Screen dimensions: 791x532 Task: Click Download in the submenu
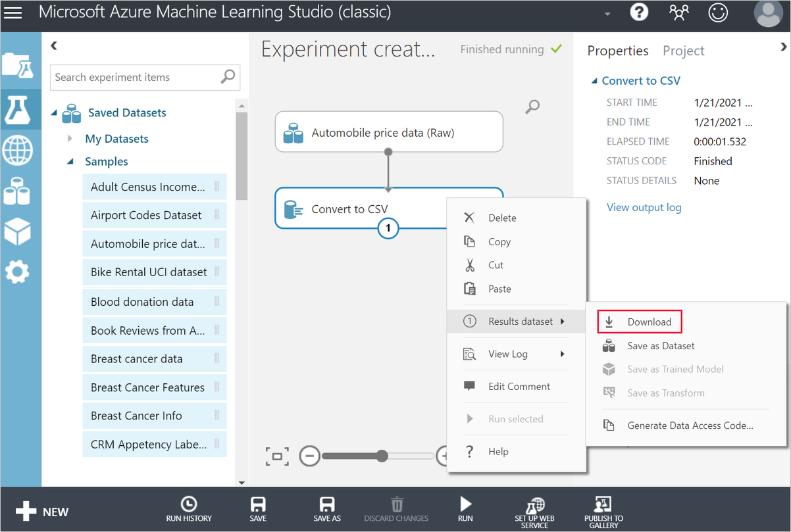(x=640, y=322)
